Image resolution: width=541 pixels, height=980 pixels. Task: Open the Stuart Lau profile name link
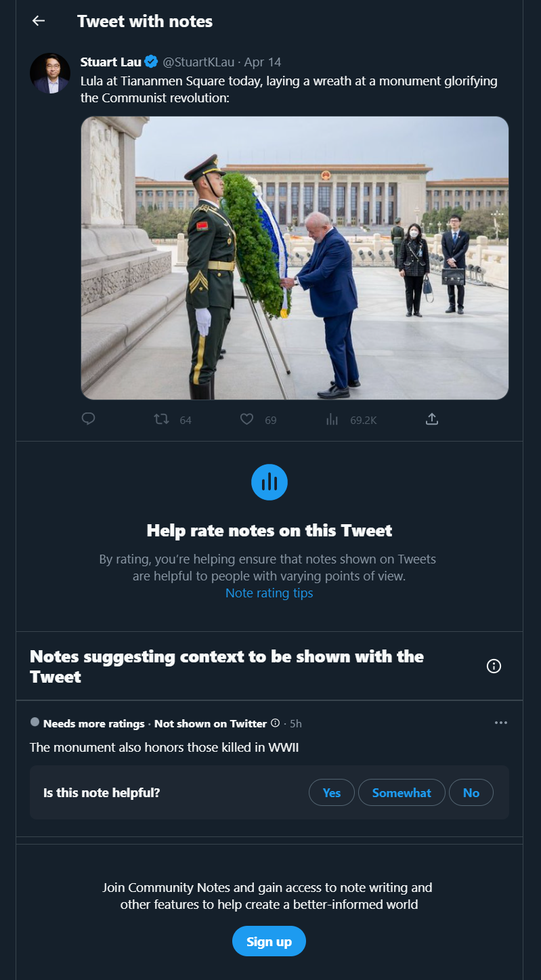pos(111,62)
